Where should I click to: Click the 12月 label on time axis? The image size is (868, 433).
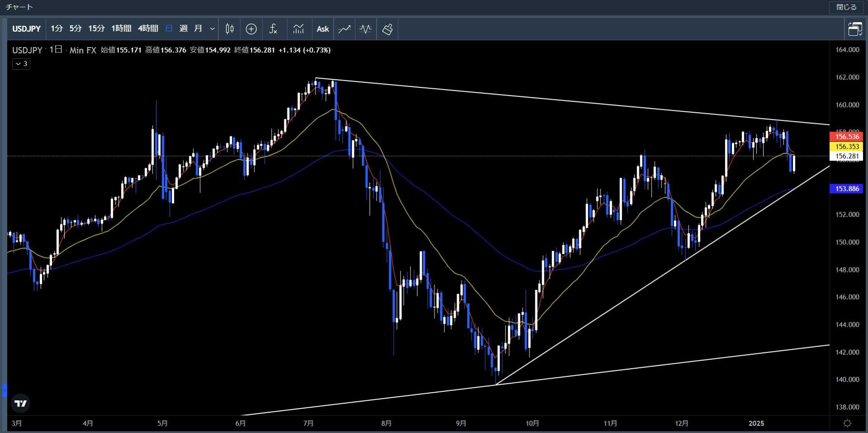tap(681, 423)
